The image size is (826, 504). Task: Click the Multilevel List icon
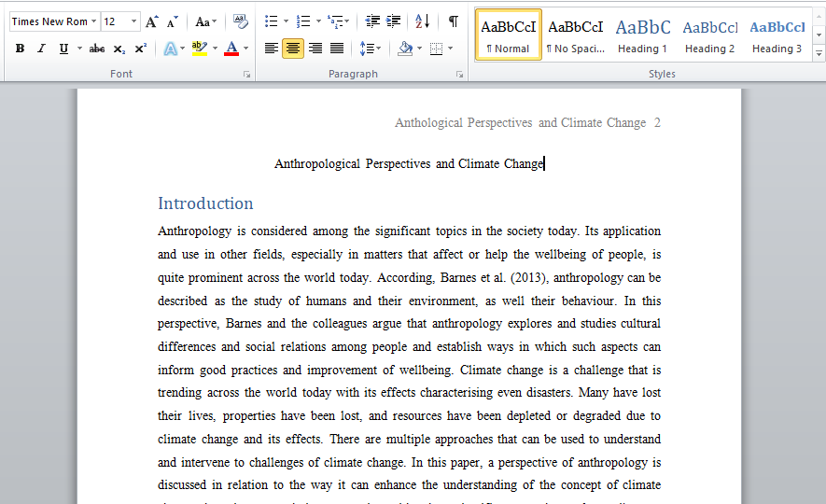click(x=336, y=21)
